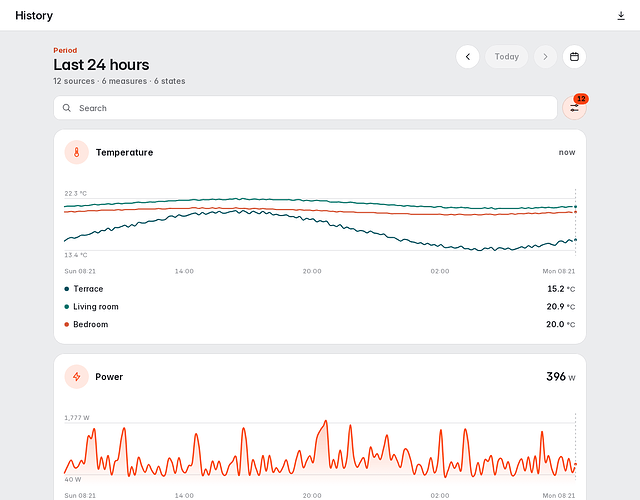Click the 396 W power value
640x500 pixels.
pyautogui.click(x=561, y=377)
